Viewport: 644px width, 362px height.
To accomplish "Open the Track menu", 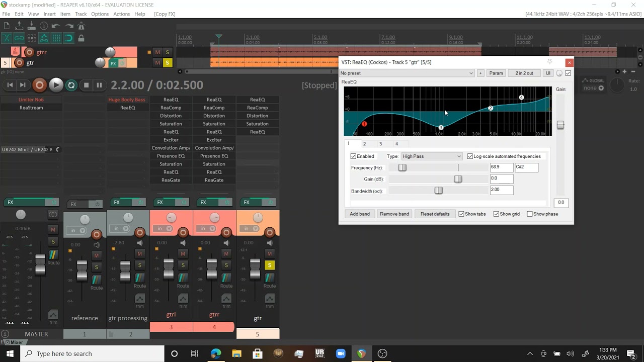I will [80, 14].
